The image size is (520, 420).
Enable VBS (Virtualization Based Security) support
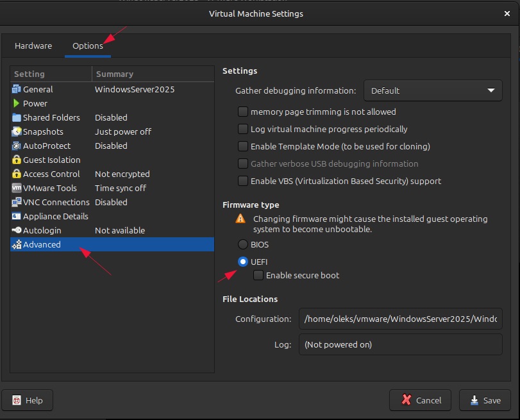[x=243, y=181]
